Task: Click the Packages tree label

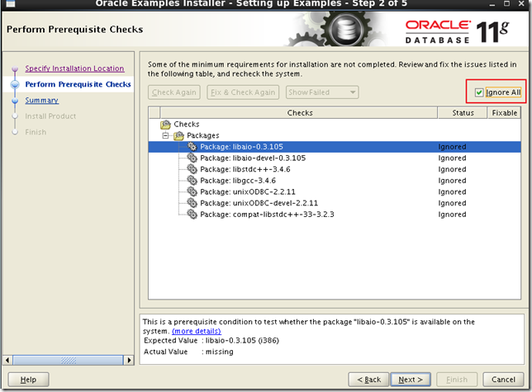Action: click(x=203, y=135)
